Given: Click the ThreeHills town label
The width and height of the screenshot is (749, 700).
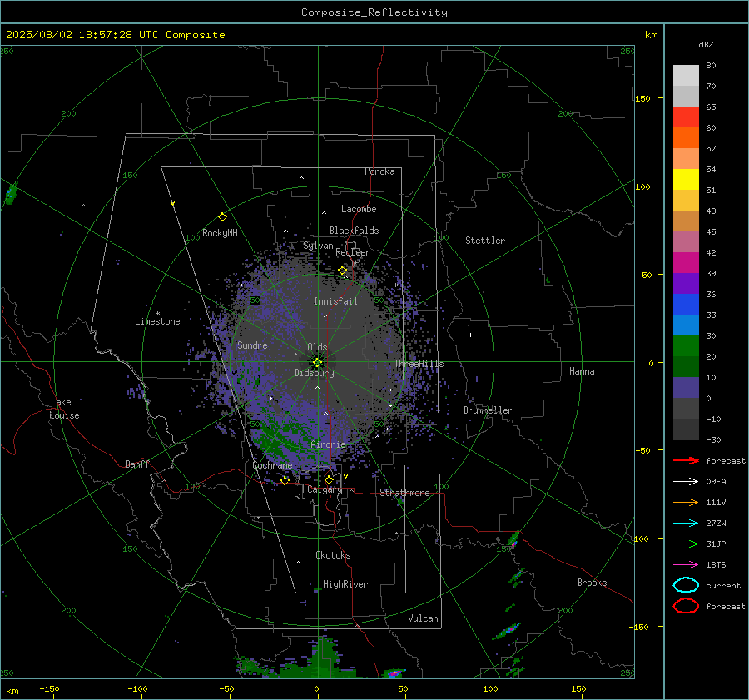Looking at the screenshot, I should tap(419, 364).
